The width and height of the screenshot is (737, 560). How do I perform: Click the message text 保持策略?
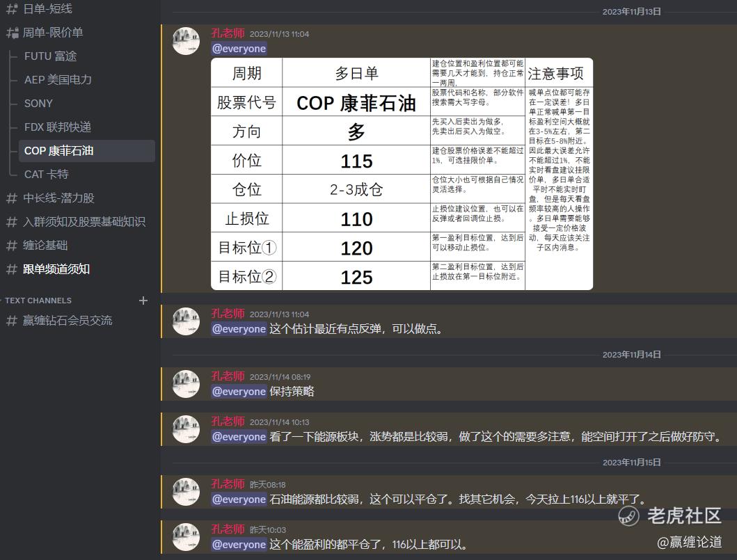pos(292,392)
